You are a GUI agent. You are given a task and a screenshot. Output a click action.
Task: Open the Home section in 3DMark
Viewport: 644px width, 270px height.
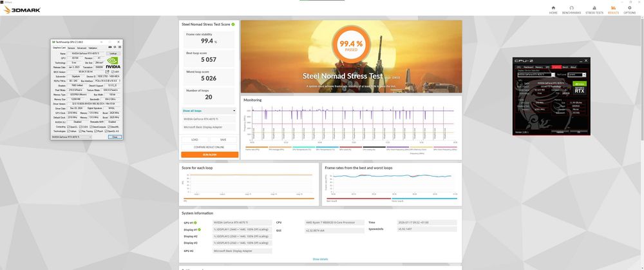click(x=553, y=10)
